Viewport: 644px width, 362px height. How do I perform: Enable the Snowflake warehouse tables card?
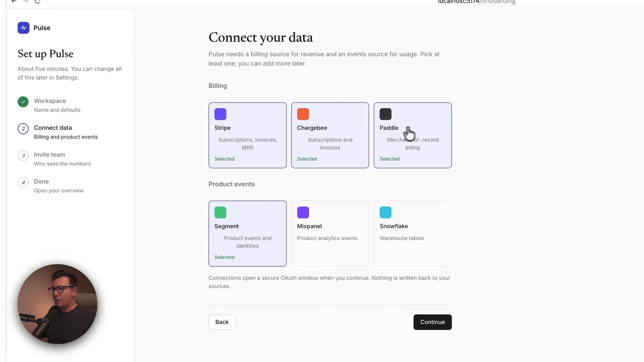pos(413,234)
